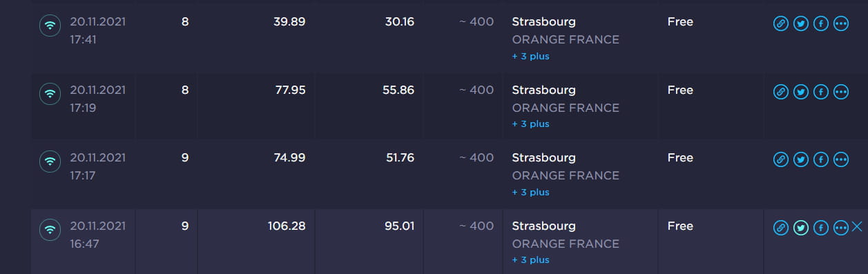Click the Wi-Fi icon of 16:47 test
868x274 pixels.
coord(50,230)
